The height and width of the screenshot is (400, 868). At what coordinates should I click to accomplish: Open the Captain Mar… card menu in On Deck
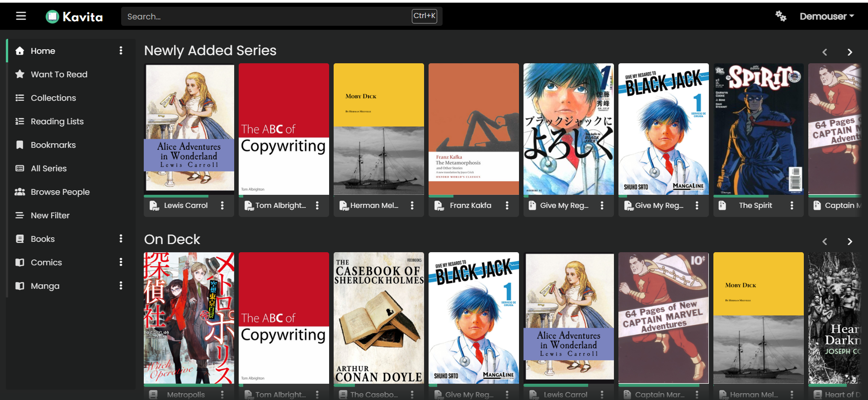pyautogui.click(x=697, y=395)
